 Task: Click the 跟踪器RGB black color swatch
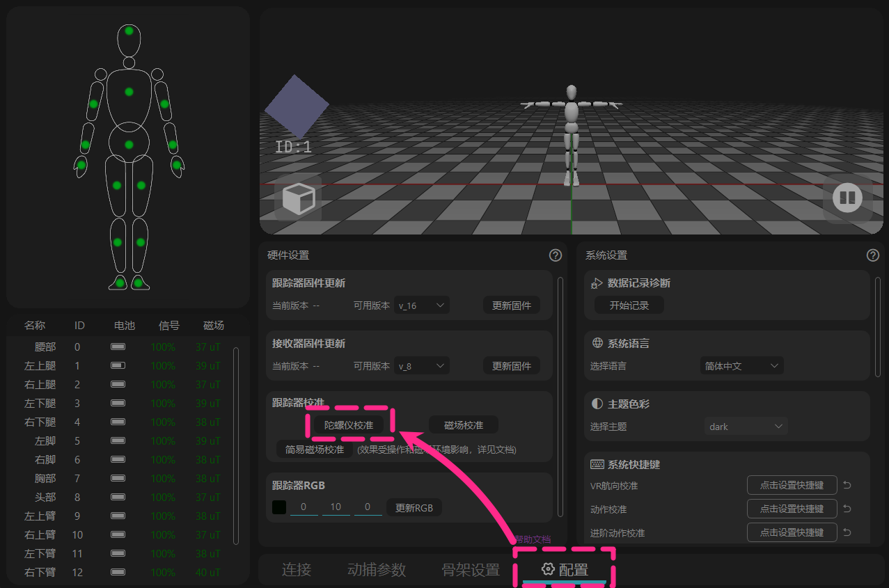279,507
